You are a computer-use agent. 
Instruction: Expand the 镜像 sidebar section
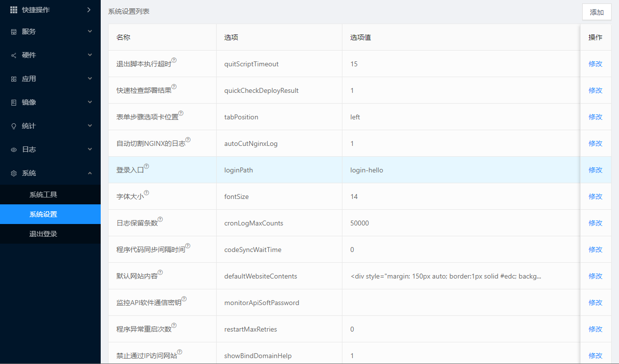[50, 102]
